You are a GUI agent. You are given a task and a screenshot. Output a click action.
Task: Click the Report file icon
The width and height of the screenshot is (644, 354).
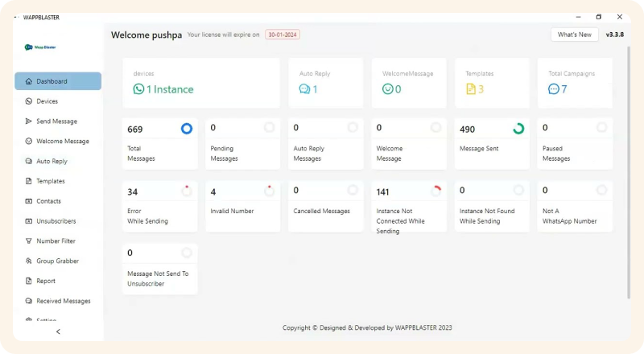(29, 281)
